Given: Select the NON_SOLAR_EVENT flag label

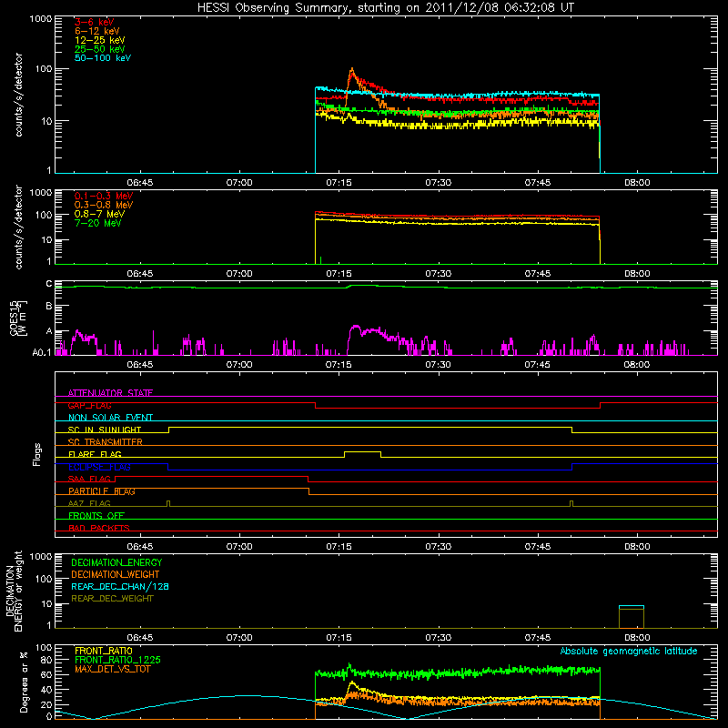Looking at the screenshot, I should point(110,418).
